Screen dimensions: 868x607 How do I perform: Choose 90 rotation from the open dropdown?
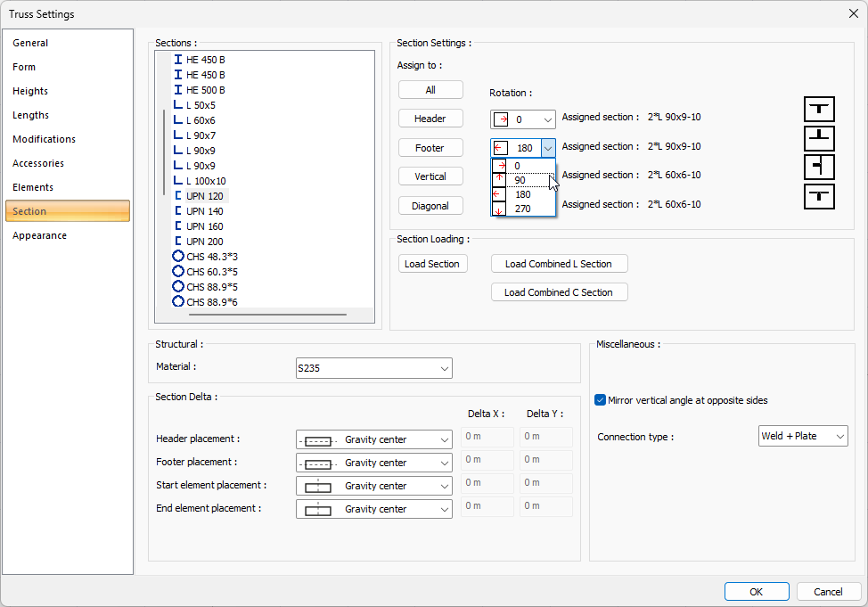click(520, 180)
